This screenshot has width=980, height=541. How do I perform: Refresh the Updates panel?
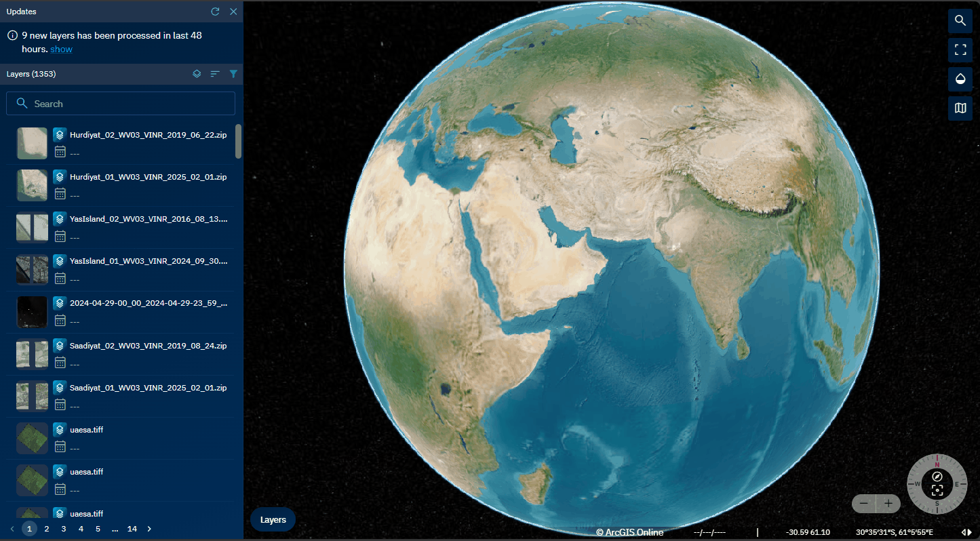pyautogui.click(x=215, y=12)
